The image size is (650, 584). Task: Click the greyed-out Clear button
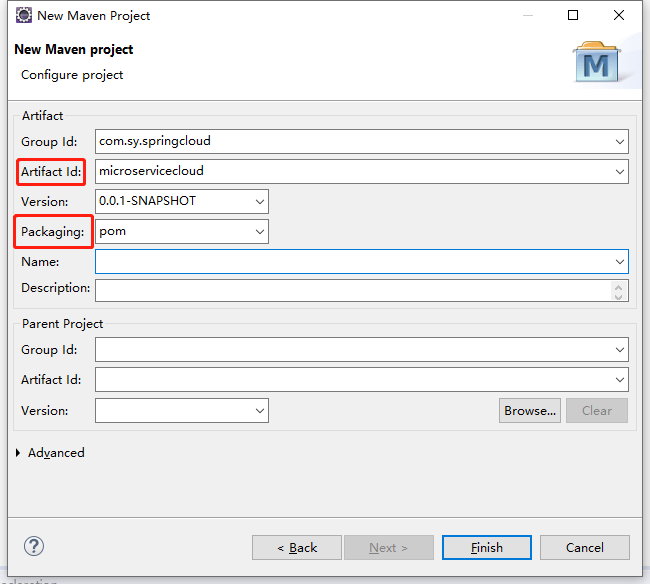tap(597, 410)
